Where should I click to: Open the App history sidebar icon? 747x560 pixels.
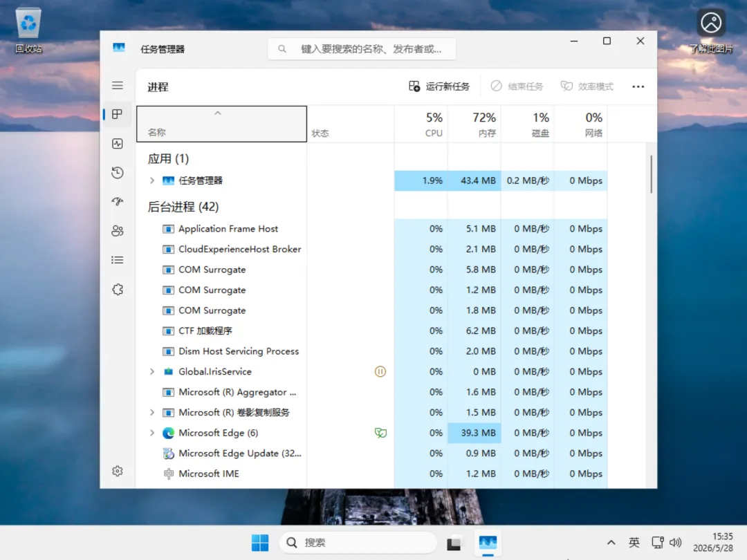[x=117, y=173]
